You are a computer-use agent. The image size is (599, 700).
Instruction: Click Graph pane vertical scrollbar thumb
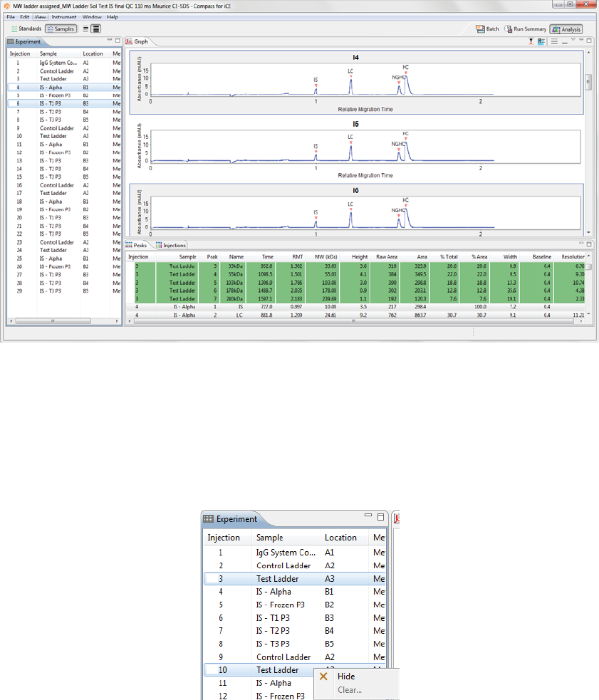pyautogui.click(x=589, y=81)
